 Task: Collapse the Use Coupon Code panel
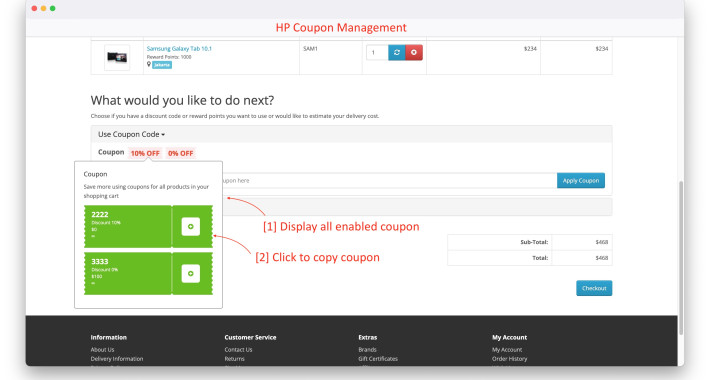coord(131,135)
